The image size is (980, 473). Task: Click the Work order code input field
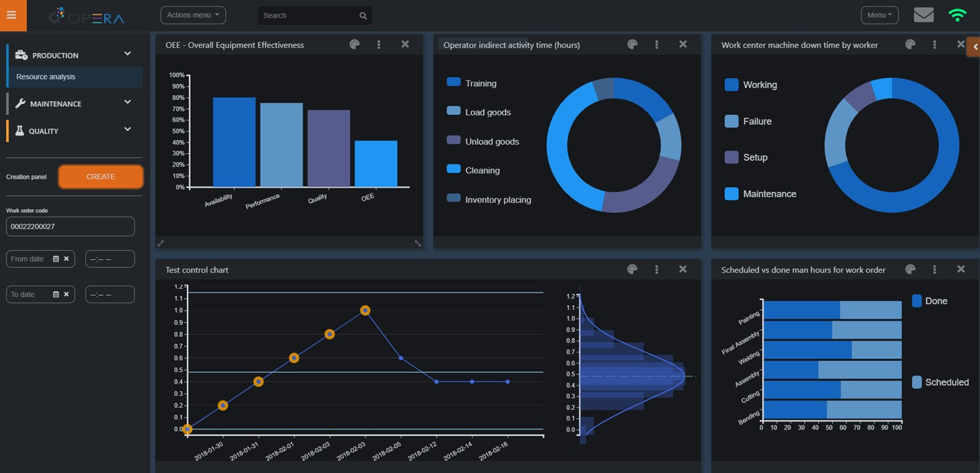pyautogui.click(x=71, y=226)
